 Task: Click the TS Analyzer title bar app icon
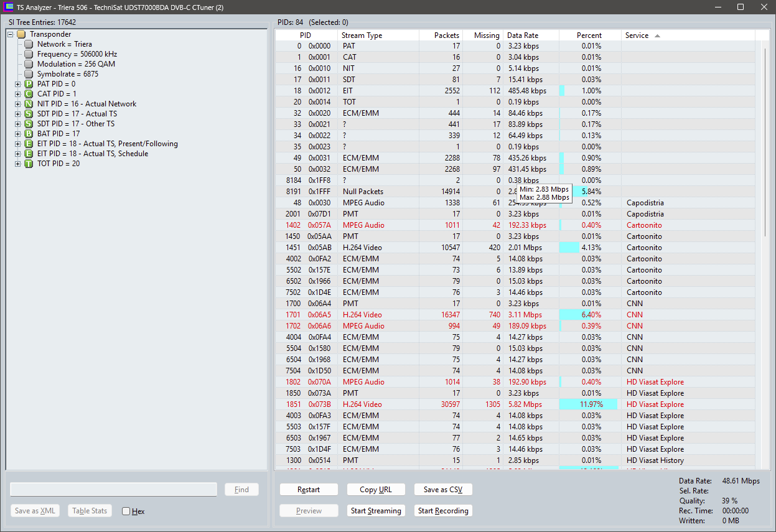point(8,7)
